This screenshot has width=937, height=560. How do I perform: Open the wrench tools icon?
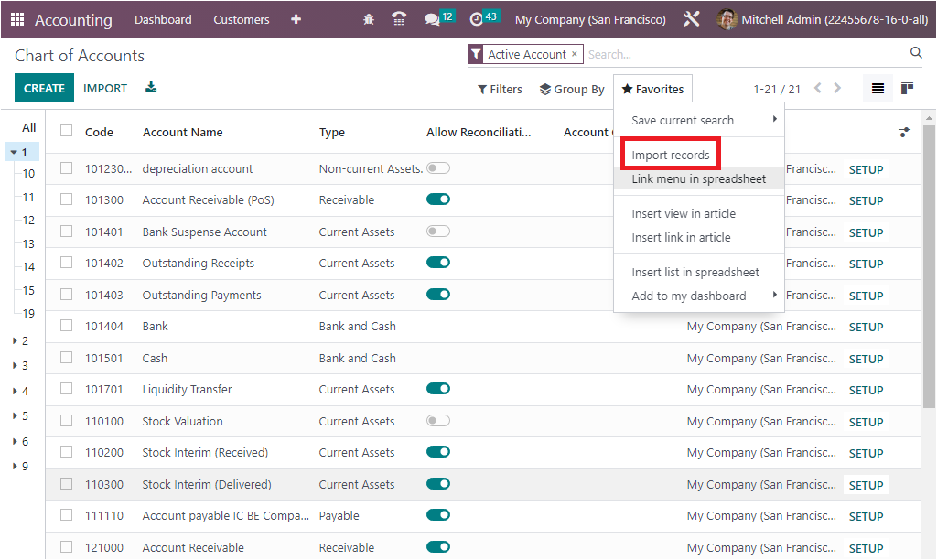click(x=692, y=20)
